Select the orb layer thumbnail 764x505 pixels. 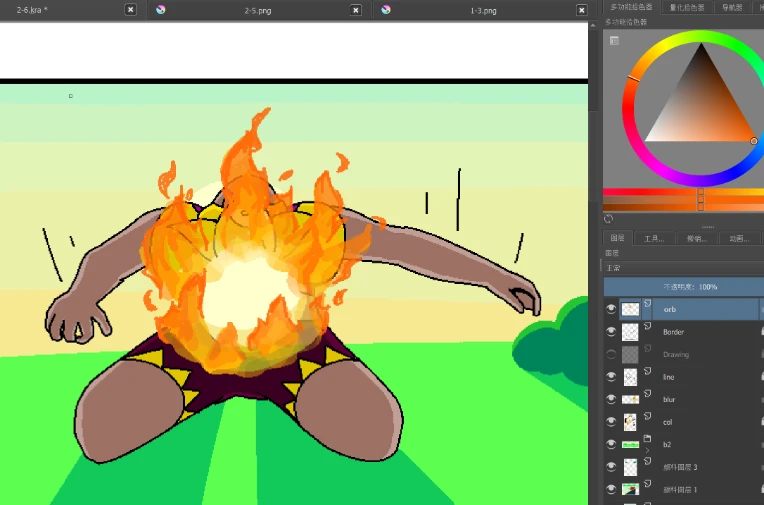[630, 309]
